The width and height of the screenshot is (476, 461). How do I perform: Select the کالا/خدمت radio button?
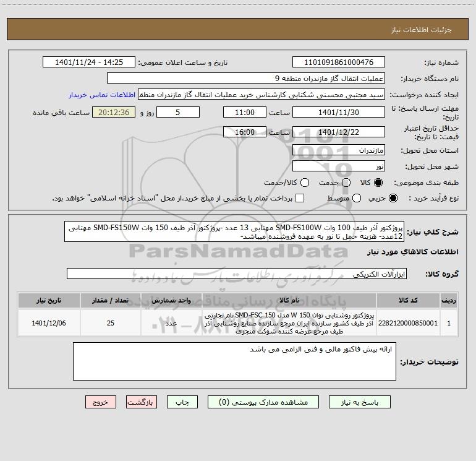coord(305,183)
